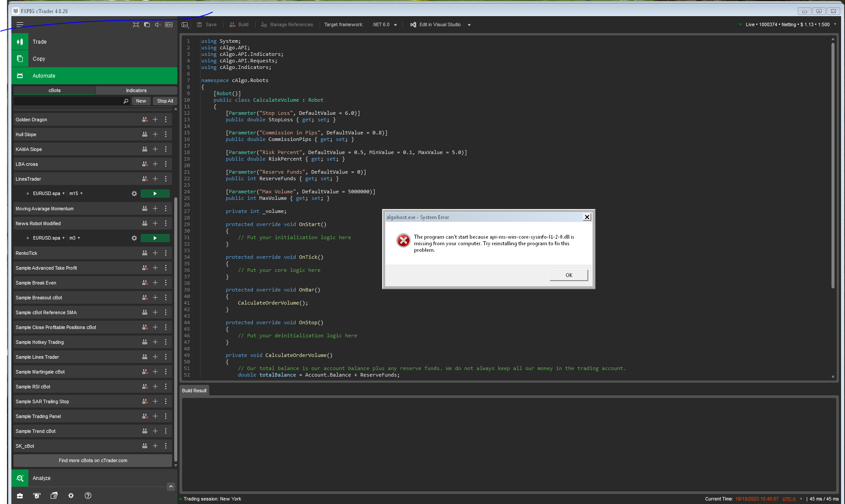Screen dimensions: 845x504
Task: Add an instance to KAMA Slope
Action: 155,149
